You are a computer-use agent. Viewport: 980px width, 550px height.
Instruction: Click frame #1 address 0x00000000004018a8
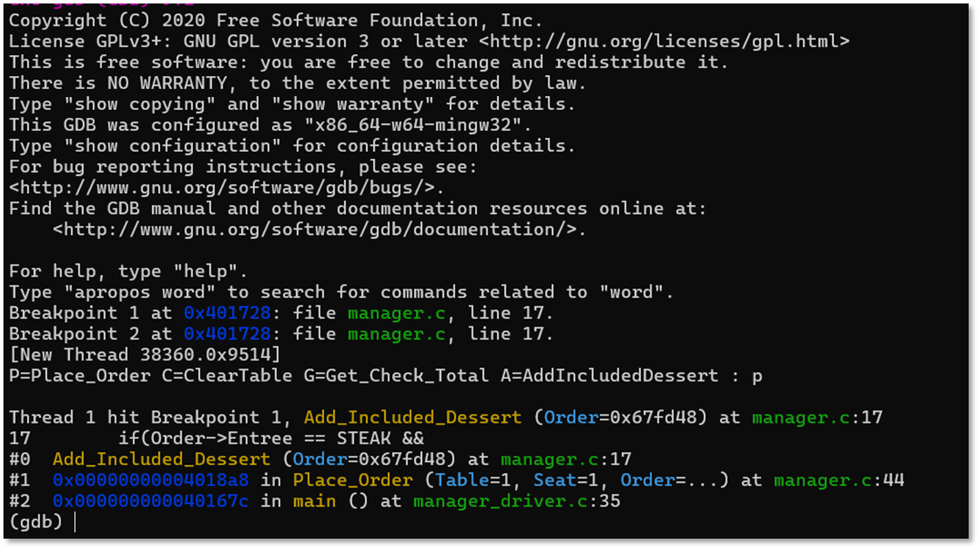pyautogui.click(x=151, y=480)
